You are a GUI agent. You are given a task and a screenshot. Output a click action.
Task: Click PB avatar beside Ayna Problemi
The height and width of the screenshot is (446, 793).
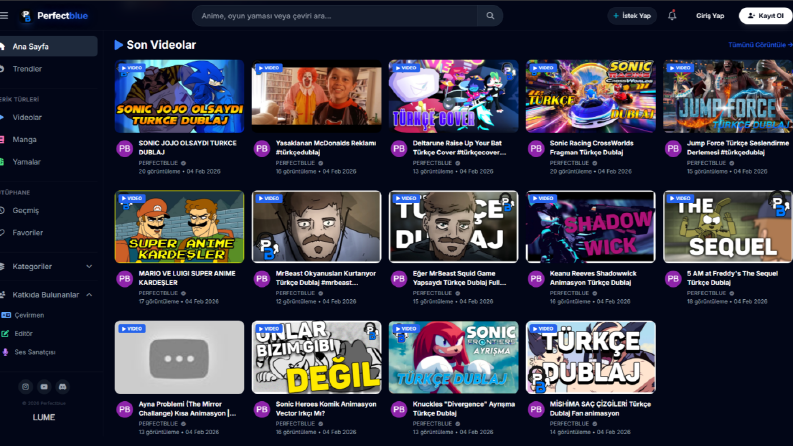124,409
